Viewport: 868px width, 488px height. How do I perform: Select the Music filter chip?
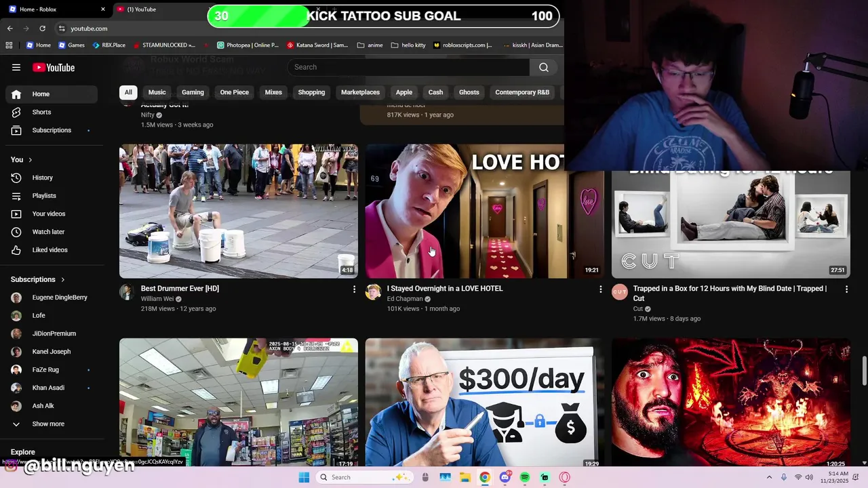(x=157, y=92)
